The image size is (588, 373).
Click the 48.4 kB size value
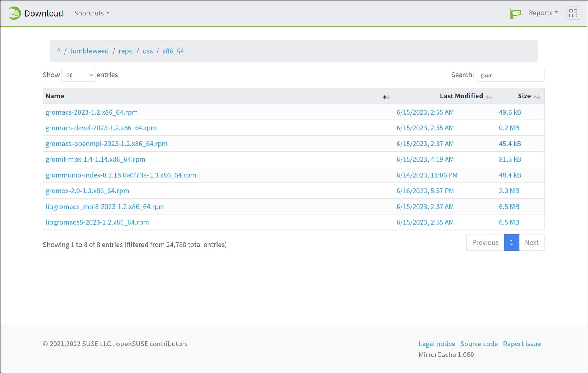pyautogui.click(x=510, y=175)
